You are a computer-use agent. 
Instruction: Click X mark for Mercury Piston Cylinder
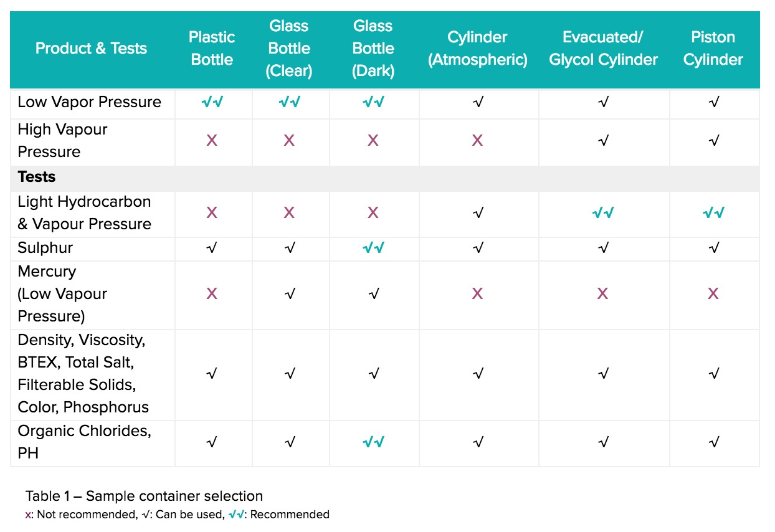(713, 294)
